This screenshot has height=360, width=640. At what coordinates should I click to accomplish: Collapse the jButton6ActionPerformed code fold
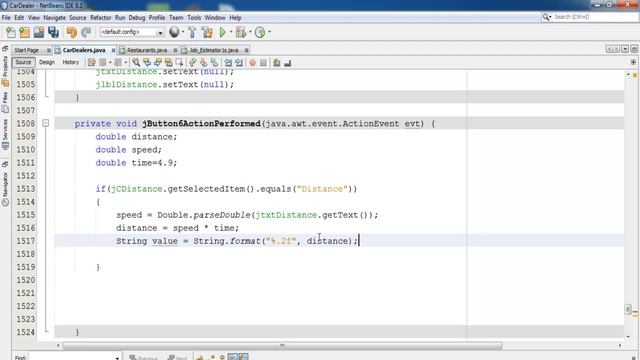coord(46,123)
